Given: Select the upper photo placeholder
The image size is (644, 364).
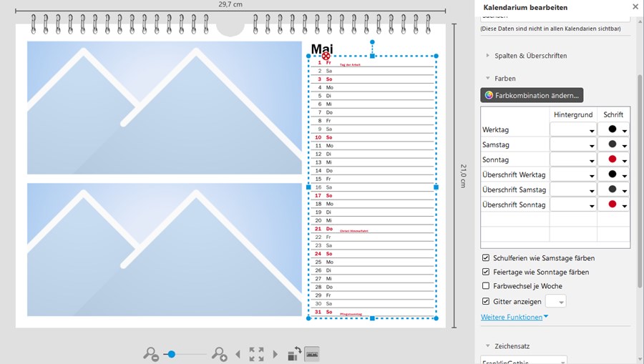Looking at the screenshot, I should [x=165, y=107].
